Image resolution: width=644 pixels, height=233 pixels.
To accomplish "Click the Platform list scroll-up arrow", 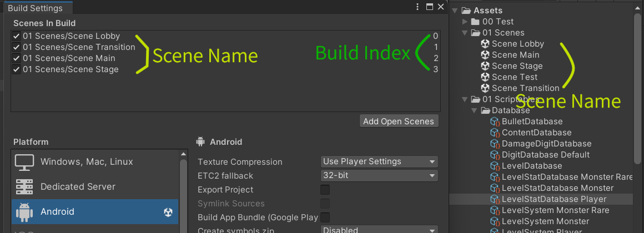I will point(184,154).
